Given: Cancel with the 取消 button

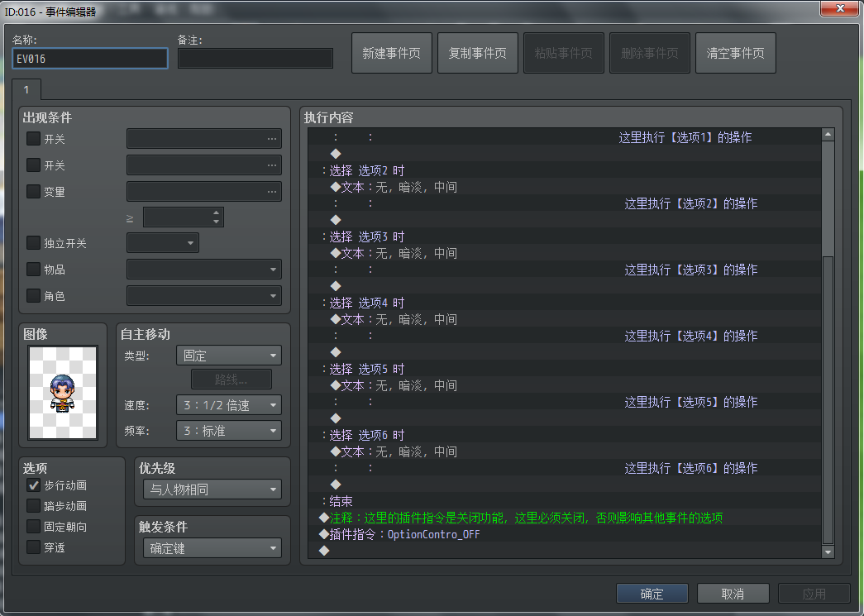Looking at the screenshot, I should (733, 594).
